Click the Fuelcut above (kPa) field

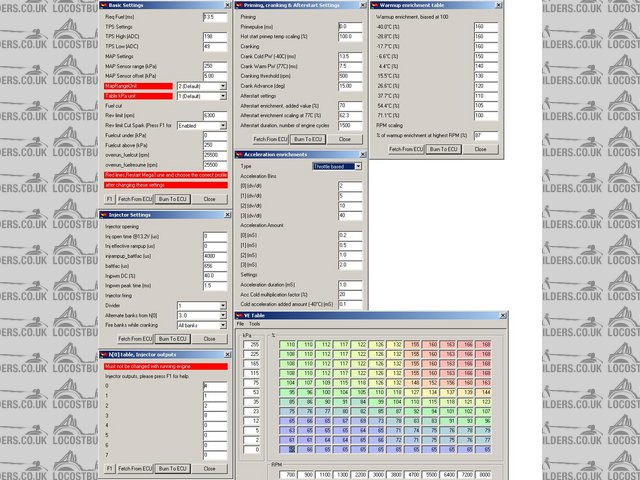[215, 145]
